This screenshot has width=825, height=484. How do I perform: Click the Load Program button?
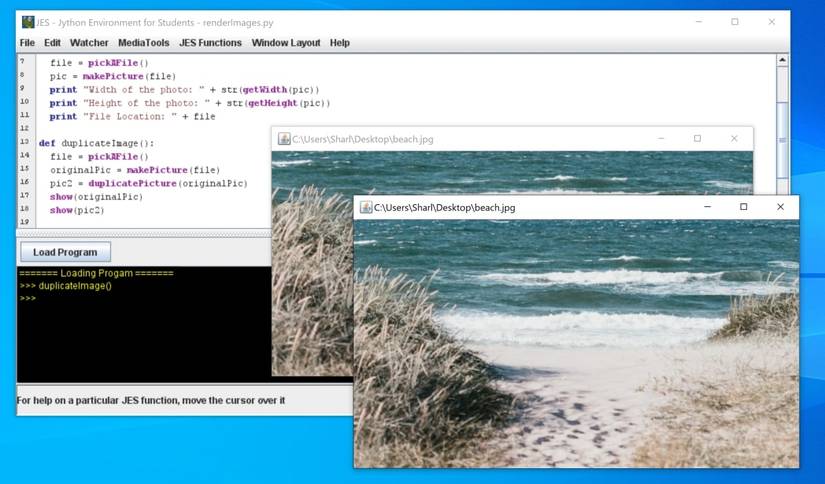coord(65,252)
